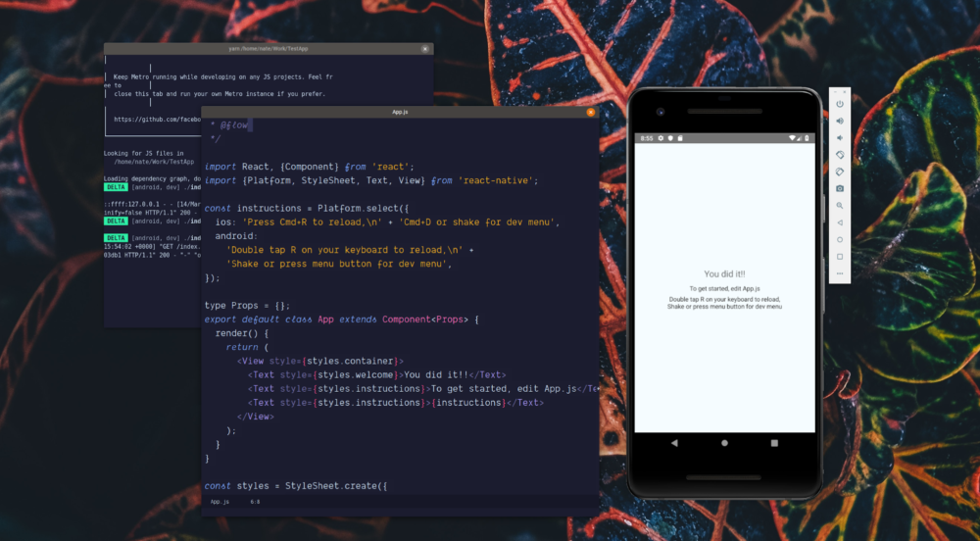The width and height of the screenshot is (980, 541).
Task: Click last DELTA badge in terminal
Action: point(116,238)
